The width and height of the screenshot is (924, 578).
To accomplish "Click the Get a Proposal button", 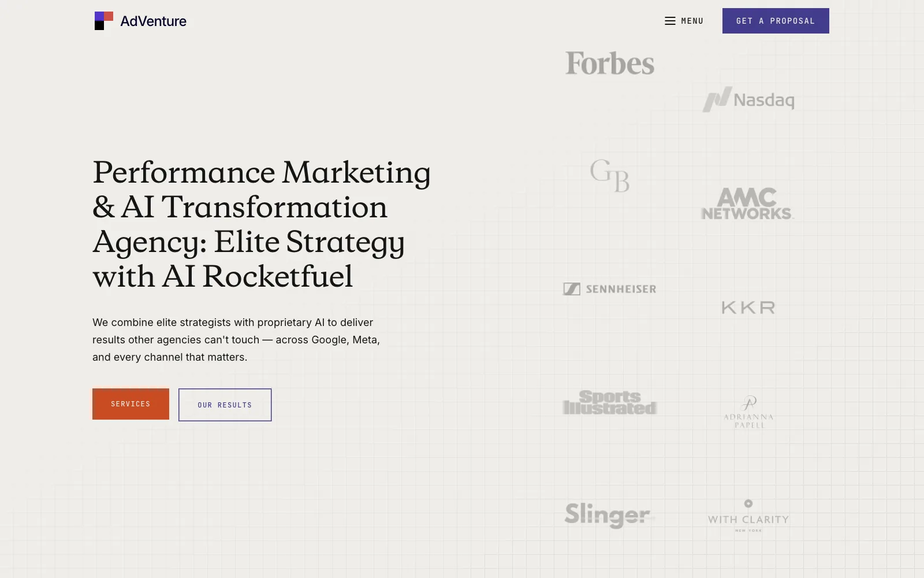I will click(776, 21).
